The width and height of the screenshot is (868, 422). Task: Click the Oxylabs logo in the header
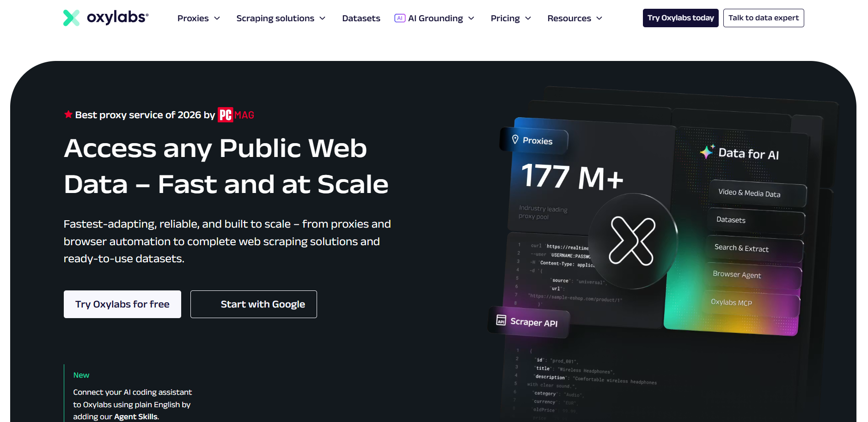click(106, 18)
